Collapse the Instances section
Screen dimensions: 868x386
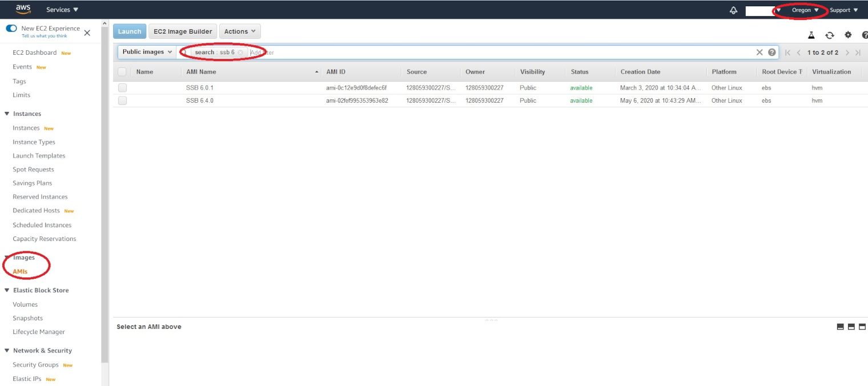[7, 114]
